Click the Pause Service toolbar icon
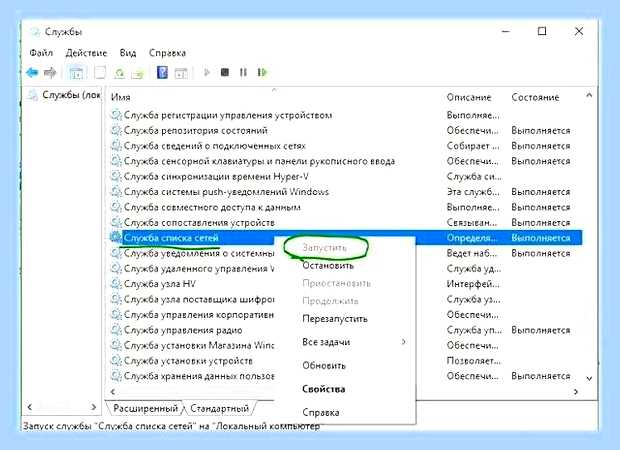 pyautogui.click(x=243, y=72)
